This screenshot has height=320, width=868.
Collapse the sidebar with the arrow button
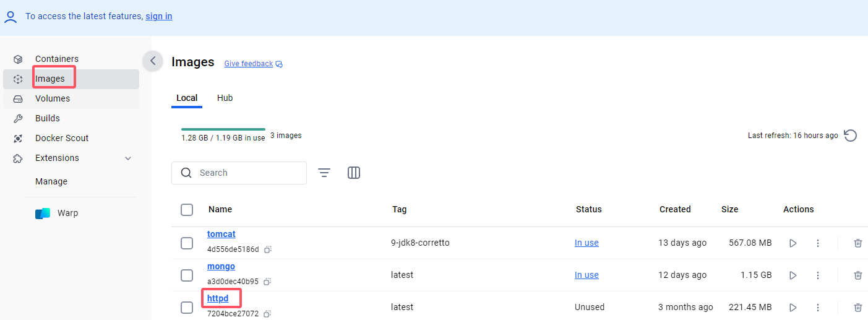click(x=153, y=61)
